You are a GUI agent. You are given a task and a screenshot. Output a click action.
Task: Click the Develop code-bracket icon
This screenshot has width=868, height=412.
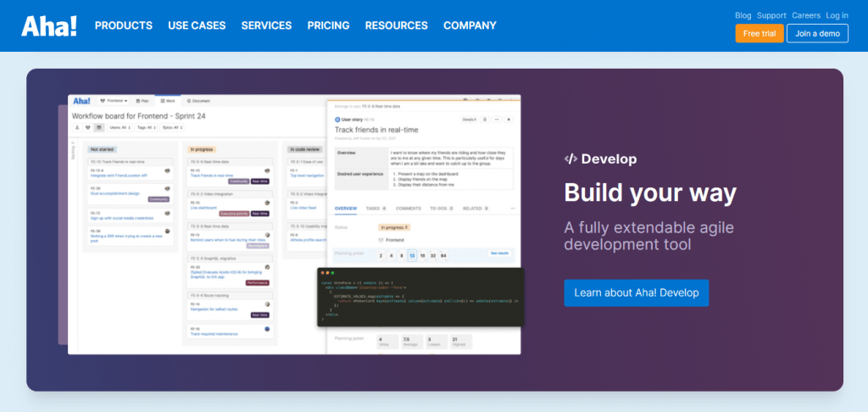(x=570, y=159)
